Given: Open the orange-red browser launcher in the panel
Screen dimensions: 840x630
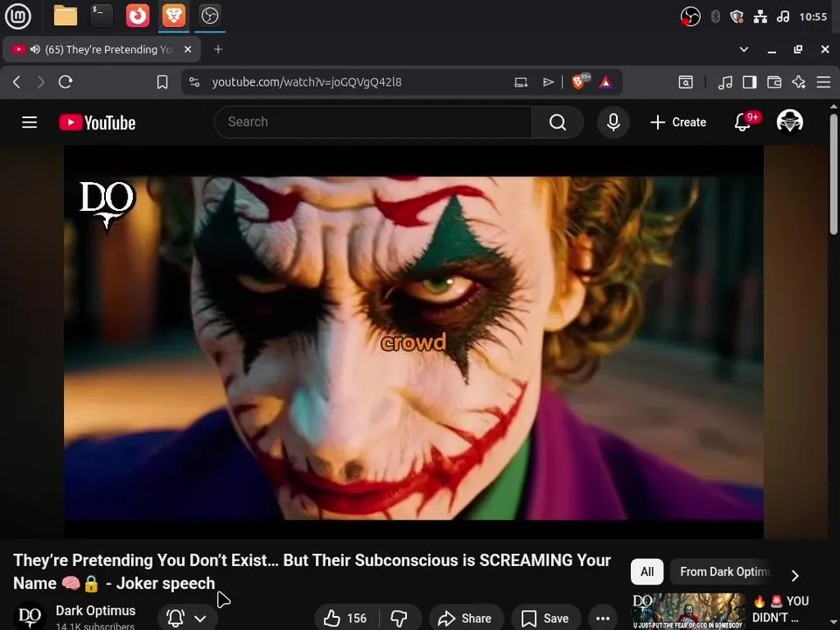Looking at the screenshot, I should [137, 16].
